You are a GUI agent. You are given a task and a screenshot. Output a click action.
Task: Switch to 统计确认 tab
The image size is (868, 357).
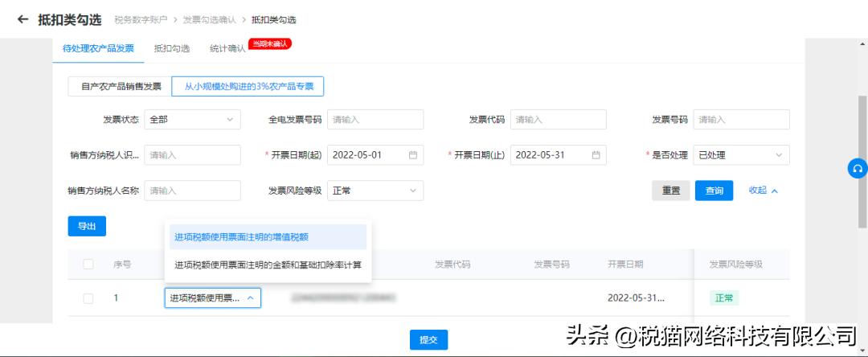coord(227,48)
